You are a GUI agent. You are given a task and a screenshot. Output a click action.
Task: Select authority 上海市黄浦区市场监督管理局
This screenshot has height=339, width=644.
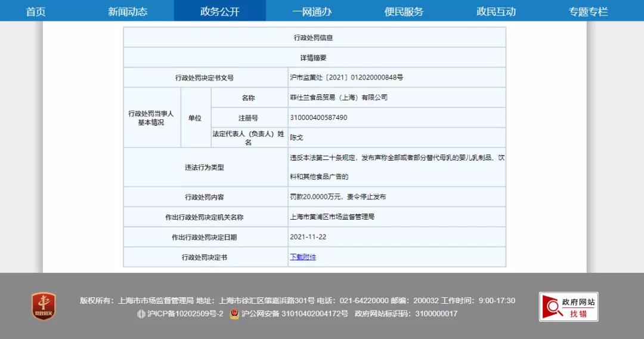[x=332, y=217]
